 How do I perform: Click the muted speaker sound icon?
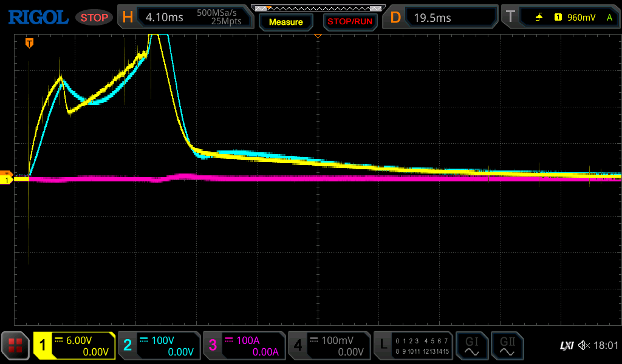(x=584, y=346)
